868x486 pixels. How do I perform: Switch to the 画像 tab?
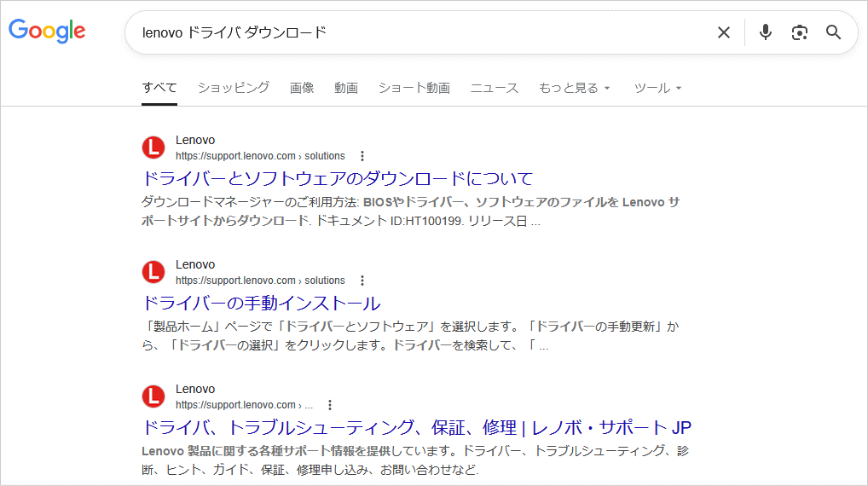pyautogui.click(x=302, y=88)
